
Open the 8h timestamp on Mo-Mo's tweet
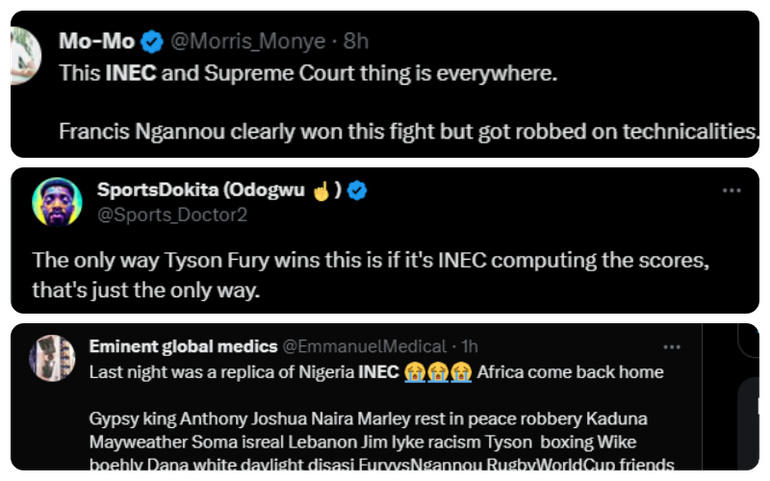coord(355,42)
